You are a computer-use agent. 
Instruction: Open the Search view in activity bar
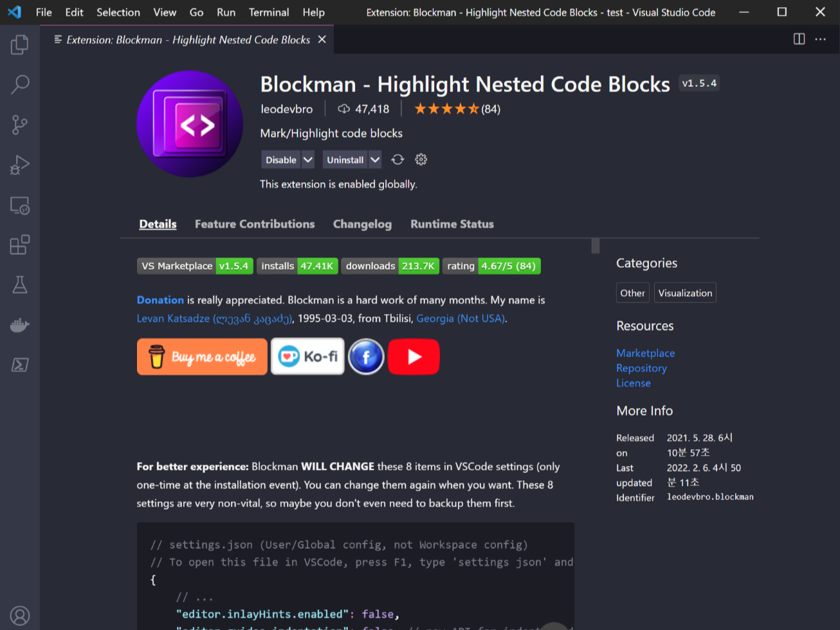[x=20, y=84]
